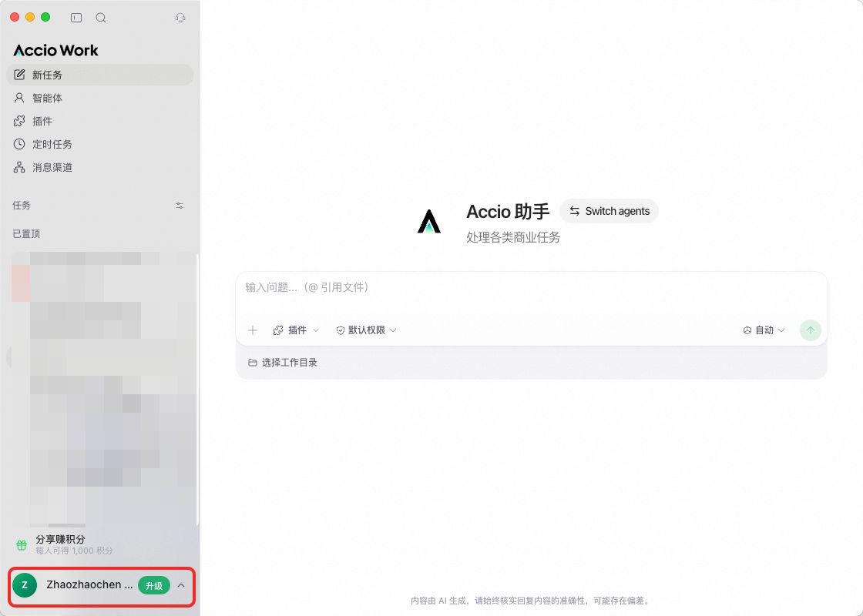This screenshot has height=616, width=863.
Task: Open the 默认权限 permissions dropdown
Action: 367,330
